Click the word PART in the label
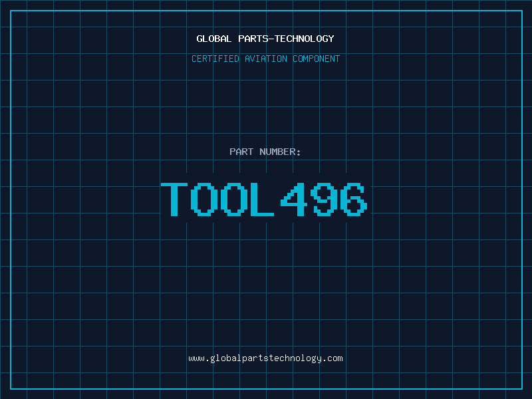This screenshot has height=399, width=532. pos(242,152)
